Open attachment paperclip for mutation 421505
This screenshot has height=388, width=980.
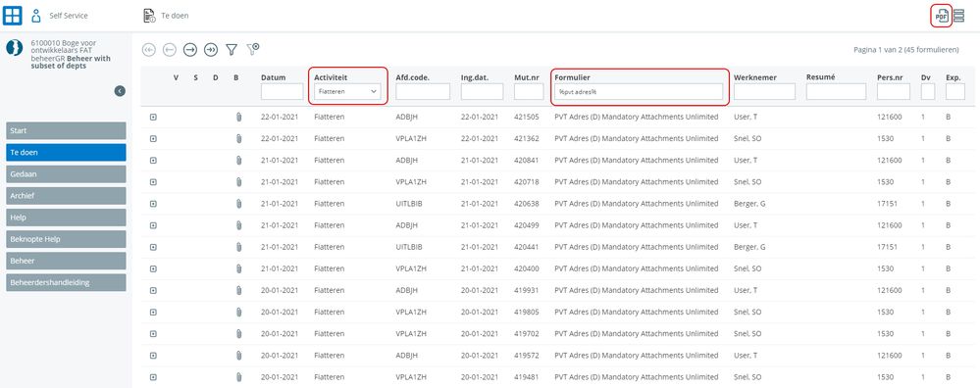(x=238, y=117)
